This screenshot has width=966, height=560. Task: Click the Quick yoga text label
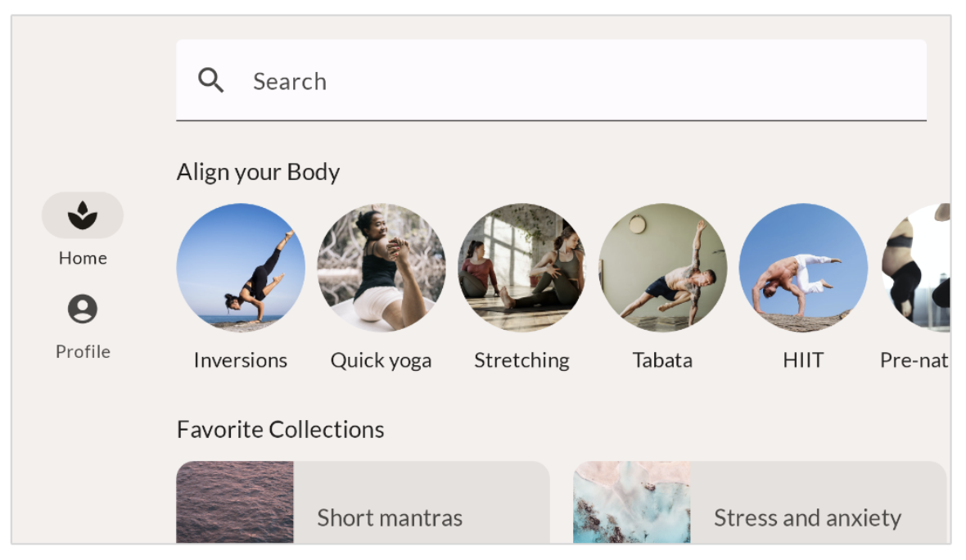pos(381,360)
